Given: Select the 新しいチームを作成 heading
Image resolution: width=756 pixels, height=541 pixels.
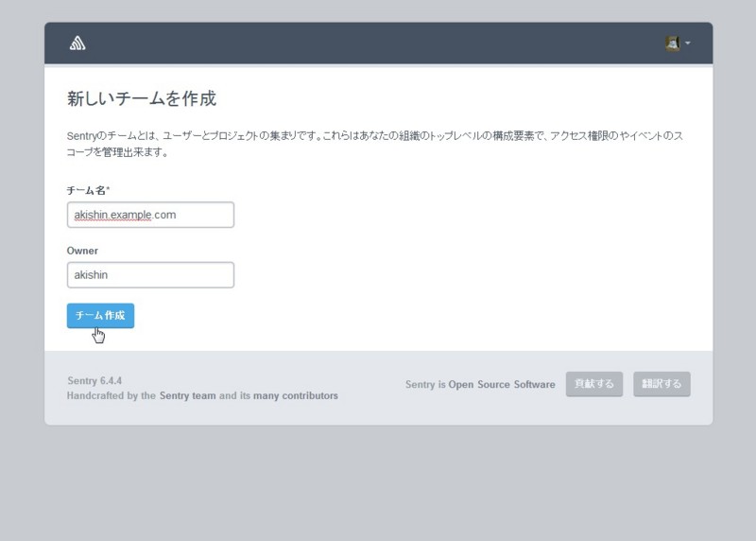Looking at the screenshot, I should point(142,98).
